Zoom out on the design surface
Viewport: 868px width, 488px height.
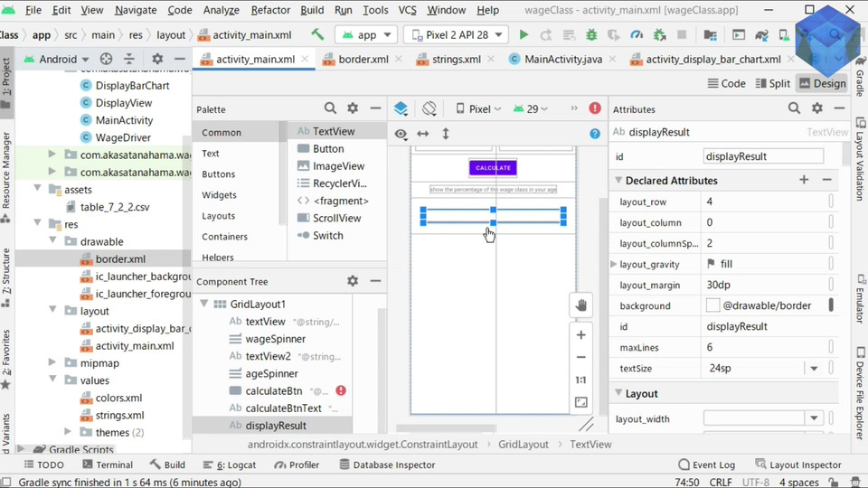click(x=580, y=358)
